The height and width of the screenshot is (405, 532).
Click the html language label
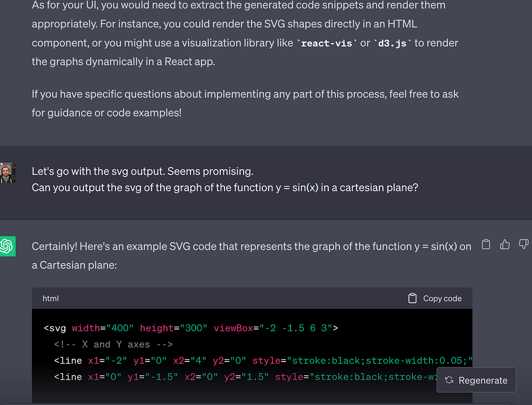click(51, 299)
